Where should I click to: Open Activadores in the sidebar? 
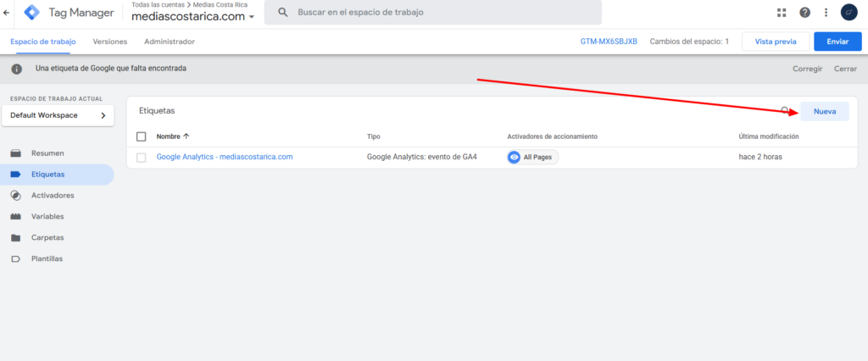point(53,196)
